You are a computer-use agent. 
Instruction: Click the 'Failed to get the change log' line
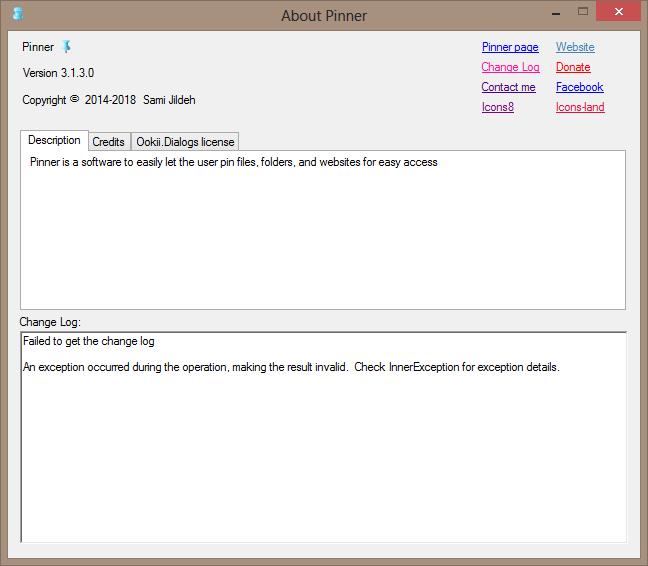pyautogui.click(x=89, y=341)
